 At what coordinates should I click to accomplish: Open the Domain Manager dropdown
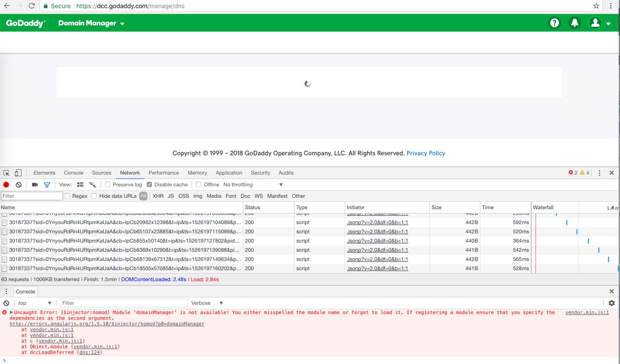(x=91, y=23)
